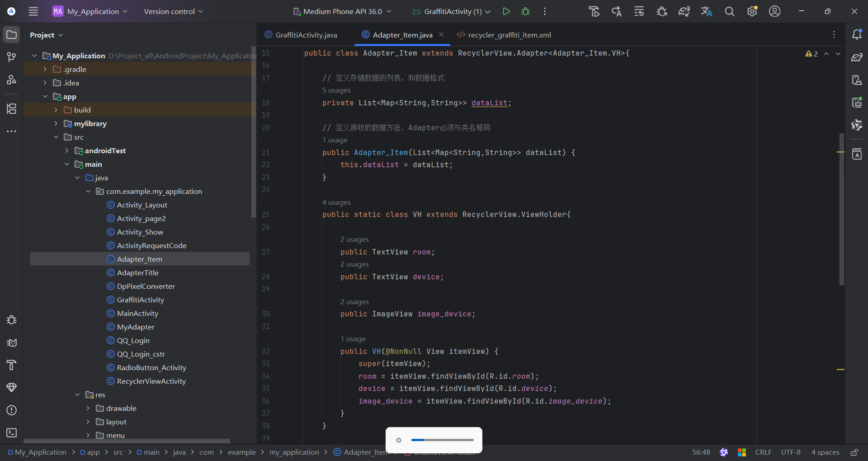Collapse the app module

pos(45,96)
